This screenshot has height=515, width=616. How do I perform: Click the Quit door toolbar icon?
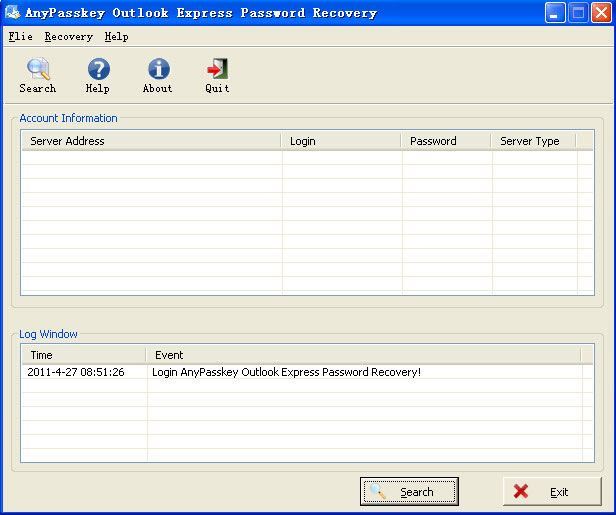pos(217,69)
